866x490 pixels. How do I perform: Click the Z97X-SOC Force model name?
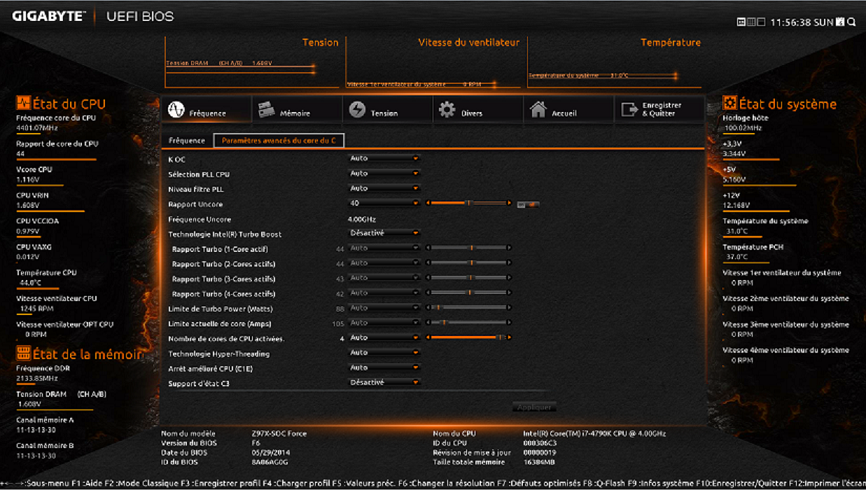279,434
